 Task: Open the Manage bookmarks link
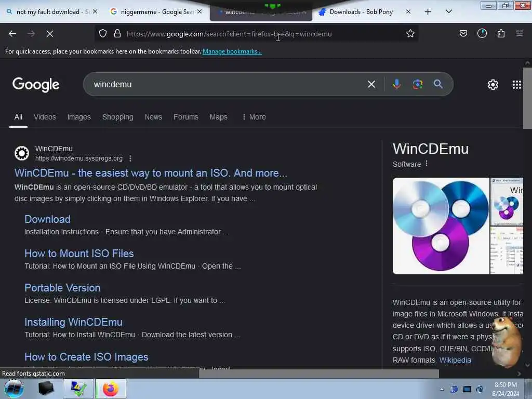point(232,51)
